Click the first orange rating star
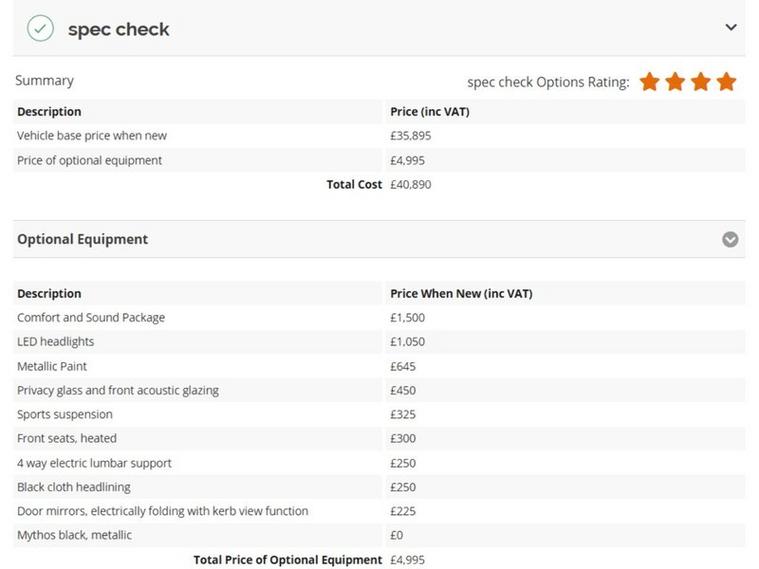759x569 pixels. [x=649, y=81]
